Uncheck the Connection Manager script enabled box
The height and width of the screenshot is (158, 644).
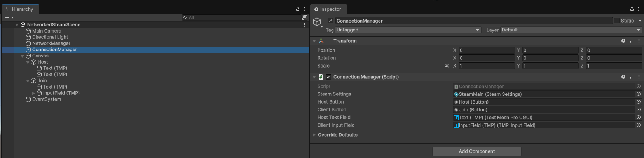(x=328, y=77)
